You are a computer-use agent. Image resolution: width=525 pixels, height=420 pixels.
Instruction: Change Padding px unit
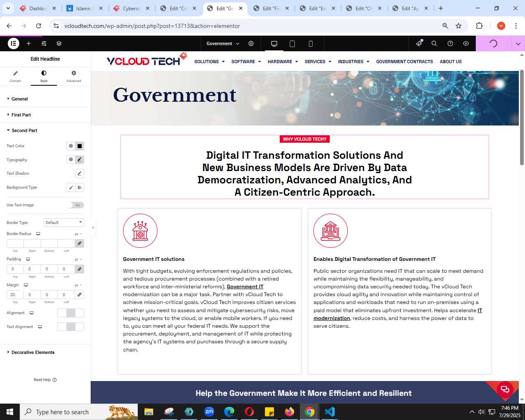tap(78, 259)
